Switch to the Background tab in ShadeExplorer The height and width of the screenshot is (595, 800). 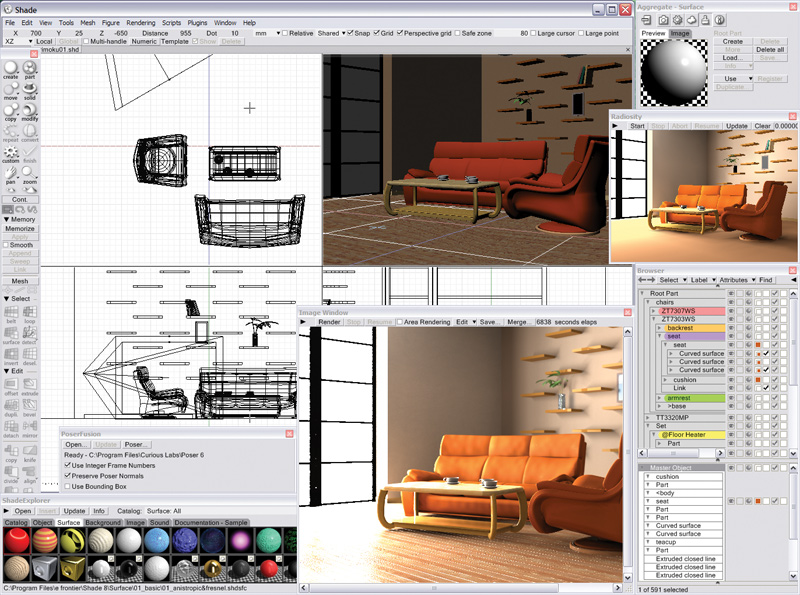pyautogui.click(x=103, y=523)
